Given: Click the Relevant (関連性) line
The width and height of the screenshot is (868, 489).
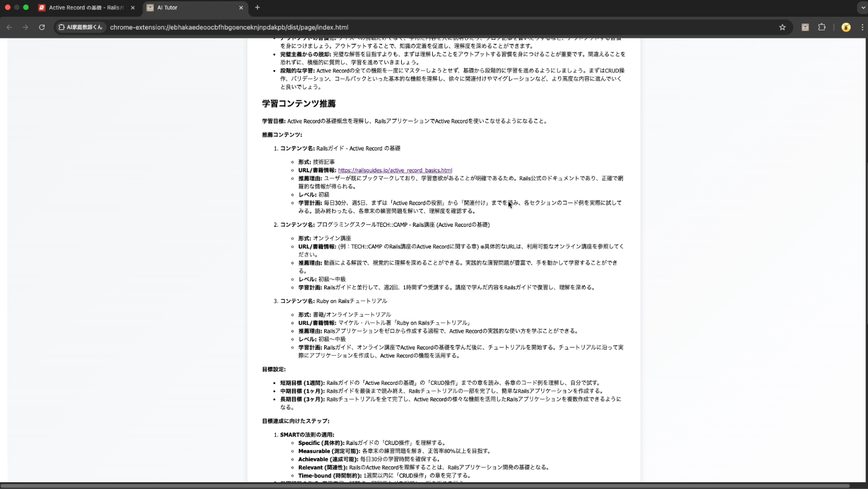Looking at the screenshot, I should point(423,467).
